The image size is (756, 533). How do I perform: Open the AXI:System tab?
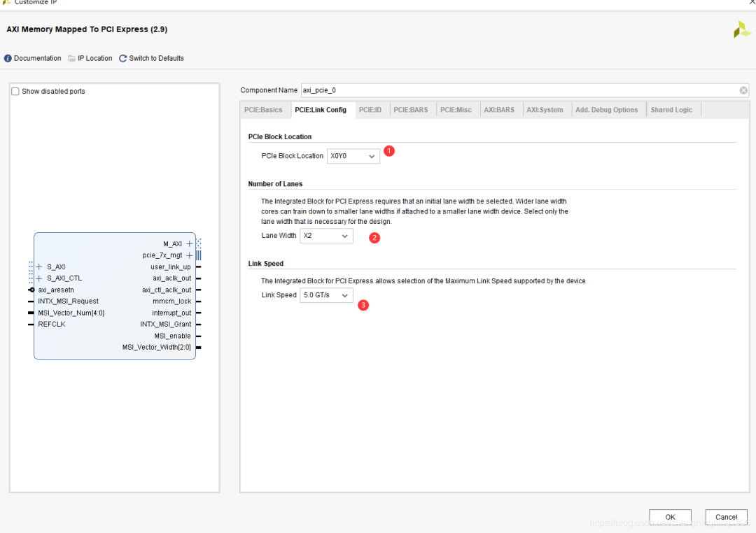pyautogui.click(x=545, y=110)
